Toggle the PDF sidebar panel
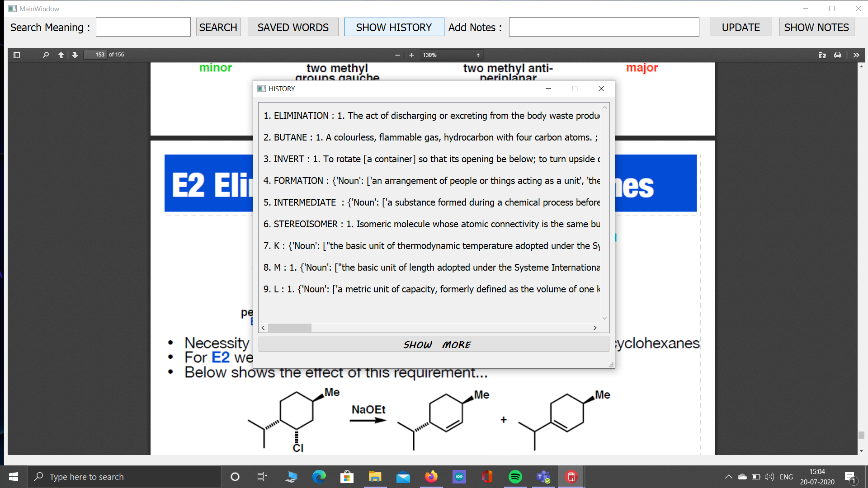The width and height of the screenshot is (868, 488). pos(17,55)
